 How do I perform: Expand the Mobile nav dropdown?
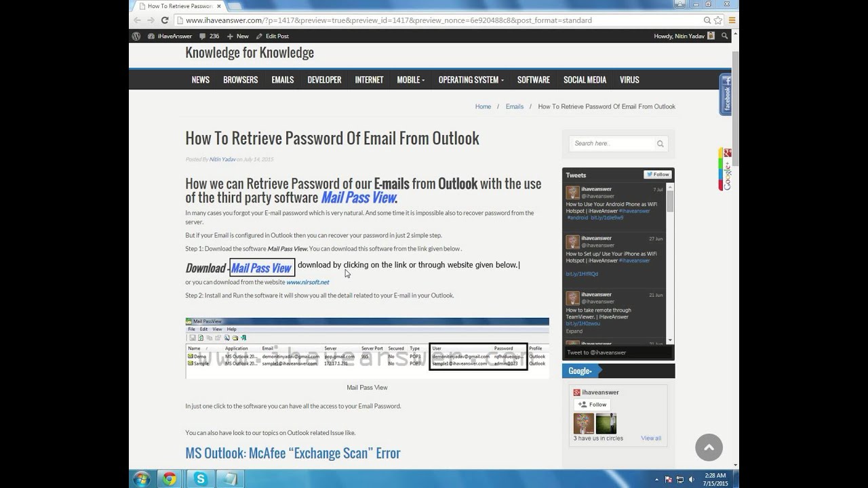click(411, 80)
